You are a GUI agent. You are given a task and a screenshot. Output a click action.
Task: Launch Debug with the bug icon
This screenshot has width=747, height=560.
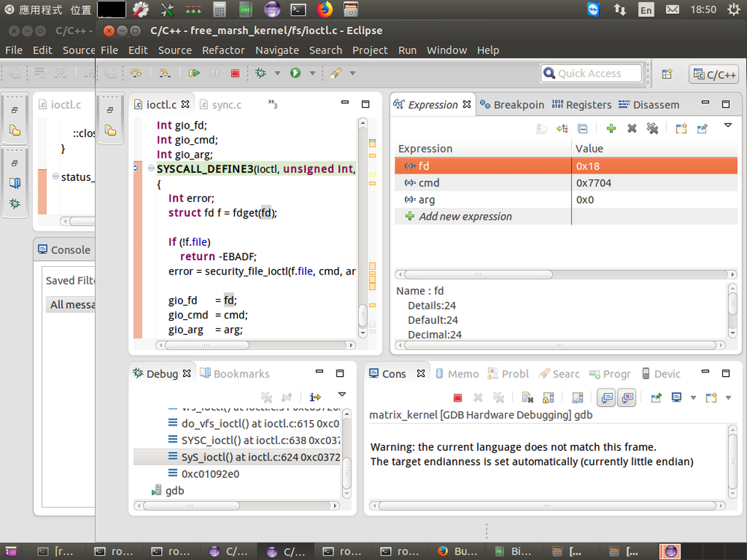click(261, 73)
